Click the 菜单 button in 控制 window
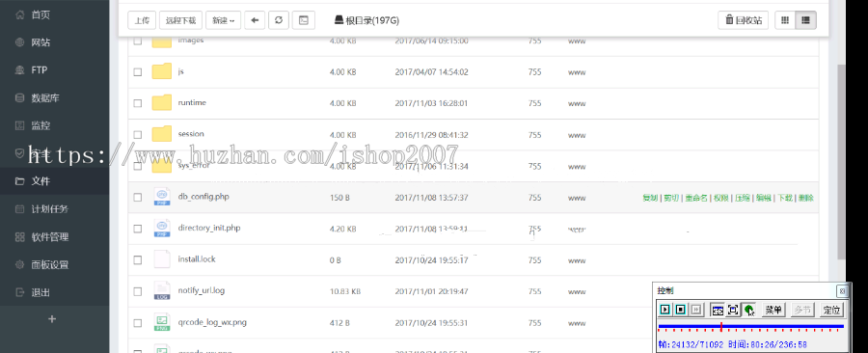The height and width of the screenshot is (353, 868). (x=773, y=310)
